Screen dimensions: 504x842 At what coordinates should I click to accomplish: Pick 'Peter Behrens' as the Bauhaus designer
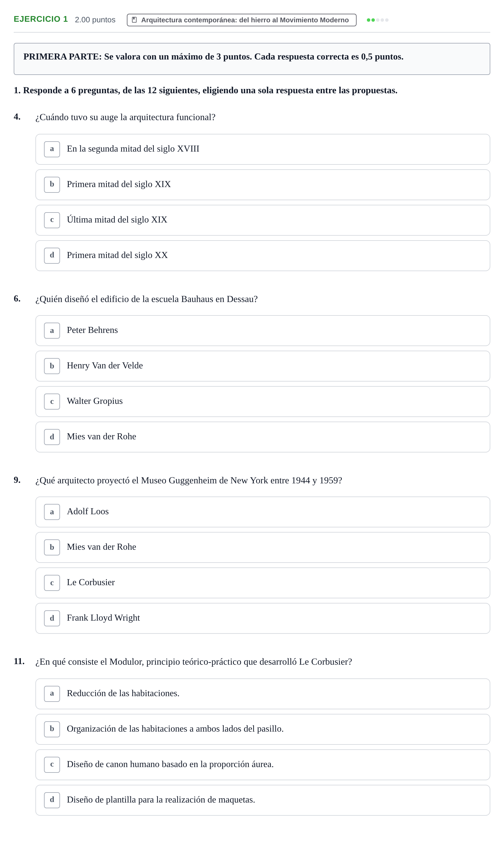[263, 330]
